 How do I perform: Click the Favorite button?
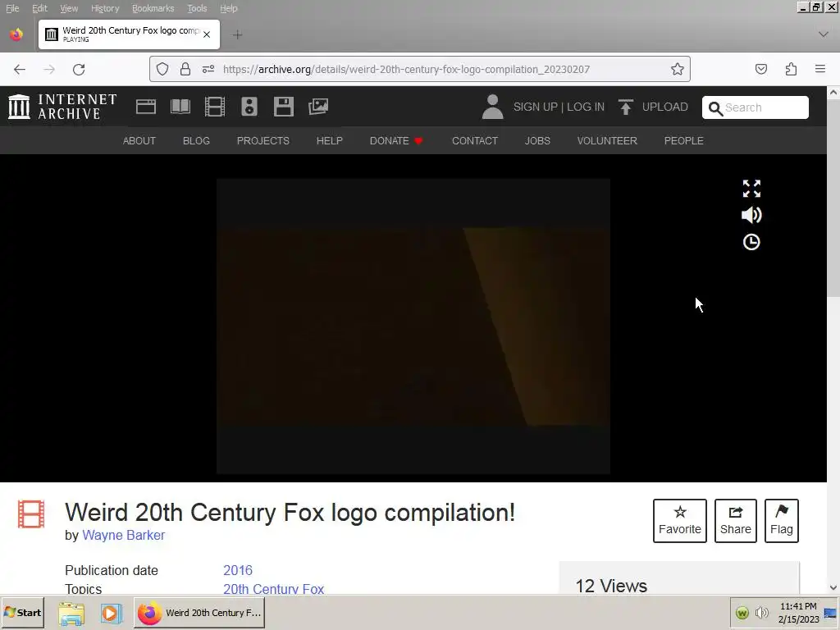[x=680, y=521]
